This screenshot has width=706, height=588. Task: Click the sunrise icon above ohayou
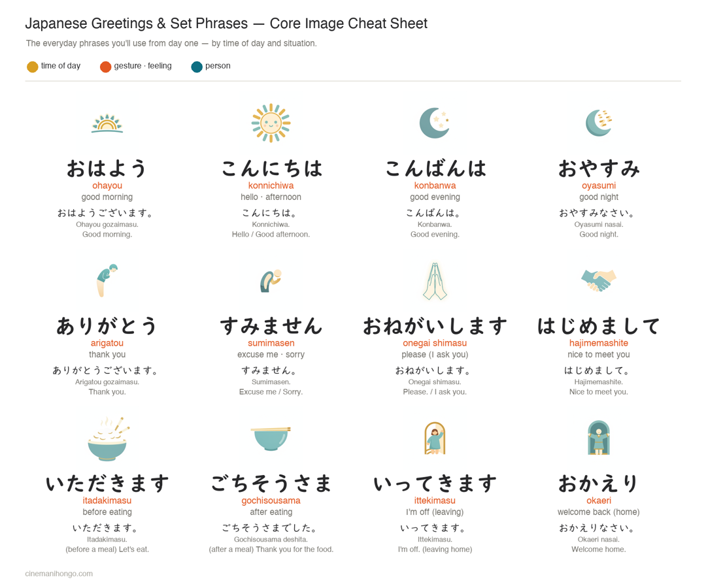tap(107, 123)
